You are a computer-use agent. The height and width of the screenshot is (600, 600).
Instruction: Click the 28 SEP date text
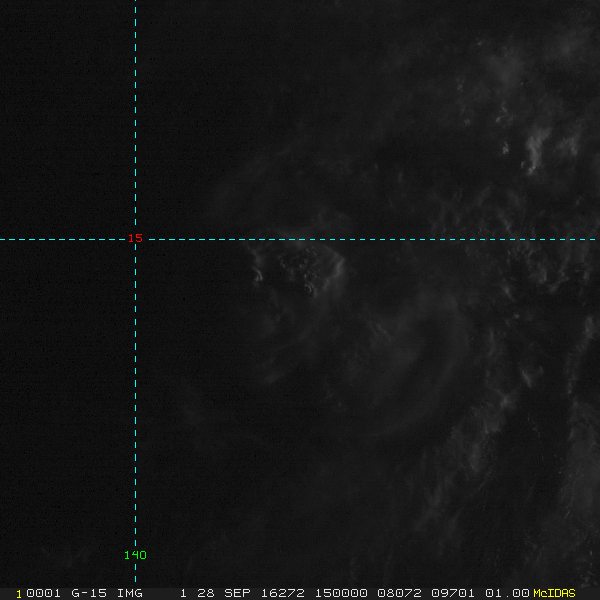click(222, 593)
